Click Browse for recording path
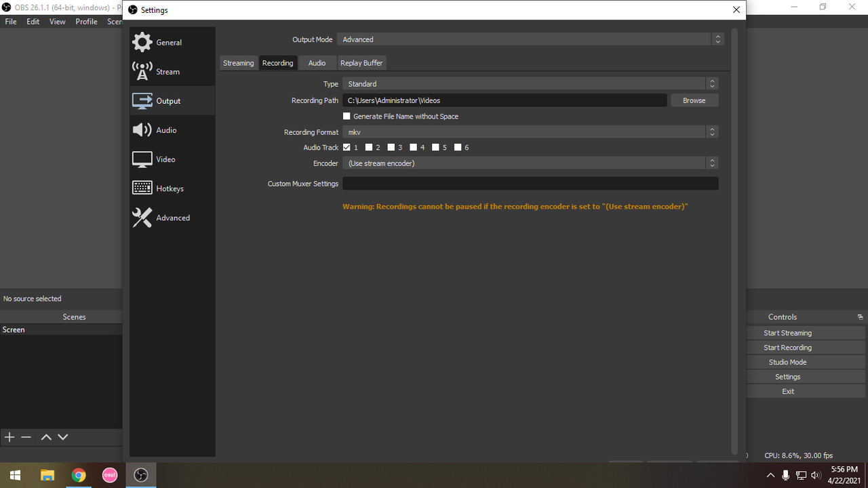Image resolution: width=868 pixels, height=488 pixels. (694, 100)
